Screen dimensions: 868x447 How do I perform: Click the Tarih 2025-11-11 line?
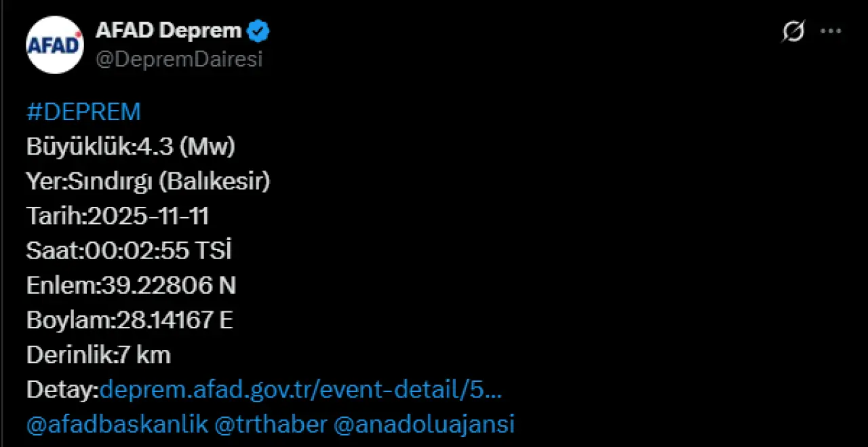[117, 216]
